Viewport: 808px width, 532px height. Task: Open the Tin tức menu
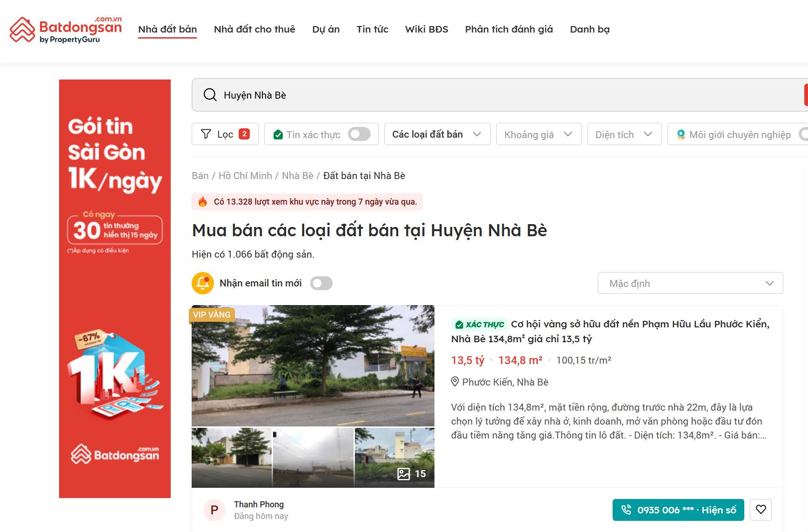pyautogui.click(x=373, y=29)
